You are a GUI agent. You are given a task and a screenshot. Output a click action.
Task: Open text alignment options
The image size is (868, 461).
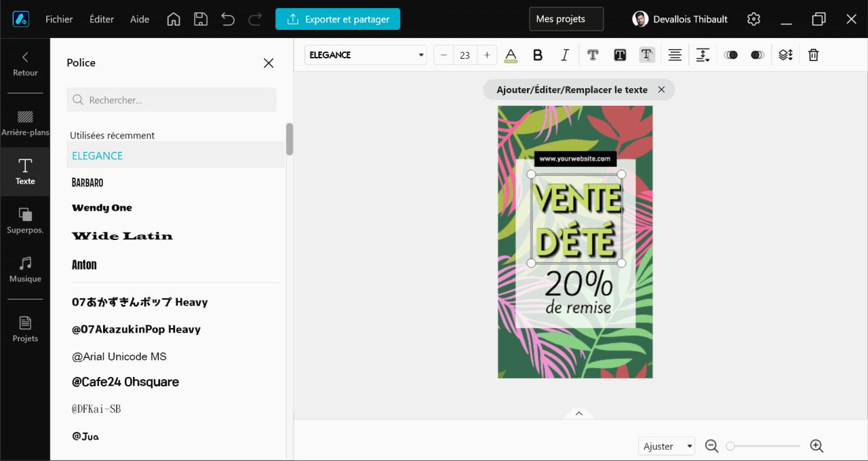[675, 55]
